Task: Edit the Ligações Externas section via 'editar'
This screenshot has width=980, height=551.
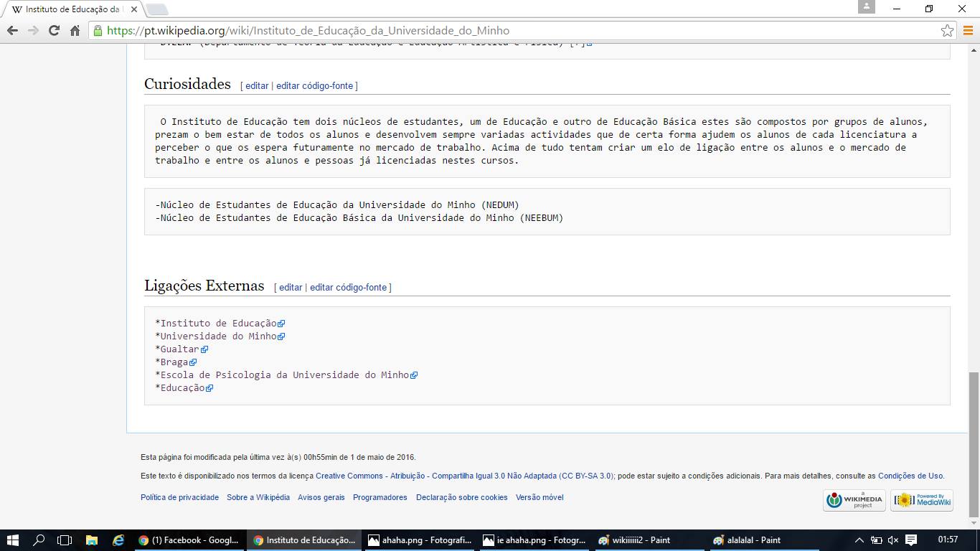Action: [291, 287]
